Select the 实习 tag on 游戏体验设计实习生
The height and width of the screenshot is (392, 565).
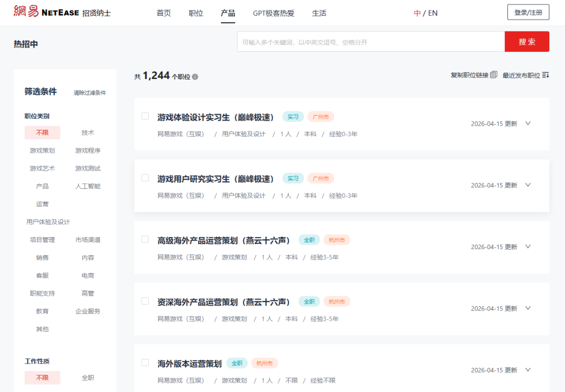(x=293, y=117)
